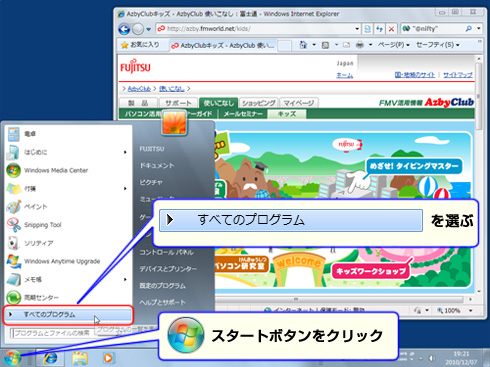Launch Windows Media Player from taskbar
Screen dimensions: 490x367
(108, 358)
